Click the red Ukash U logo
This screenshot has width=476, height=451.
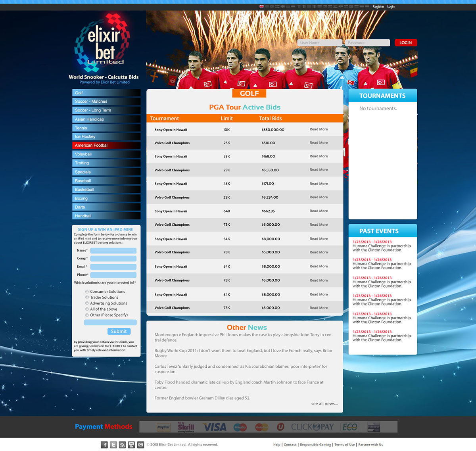[280, 427]
